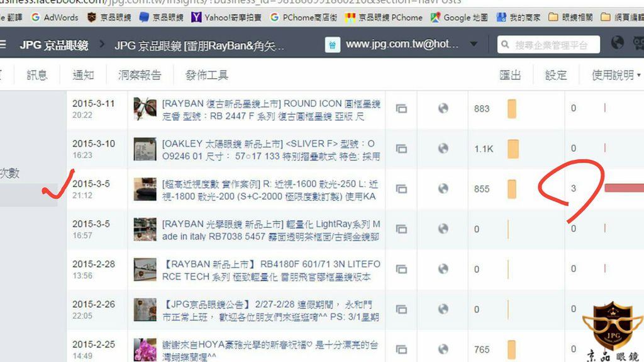Open the Google 地圖 bookmark

[x=459, y=17]
